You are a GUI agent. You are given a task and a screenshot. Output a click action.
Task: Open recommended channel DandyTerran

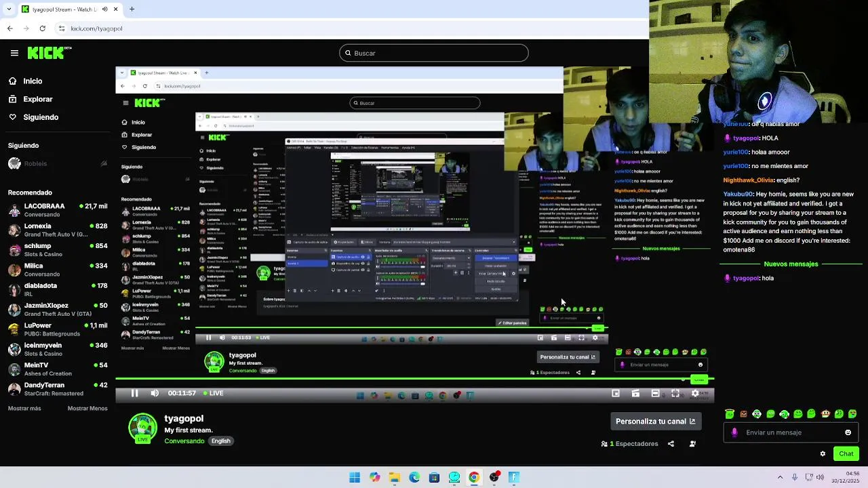tap(58, 388)
